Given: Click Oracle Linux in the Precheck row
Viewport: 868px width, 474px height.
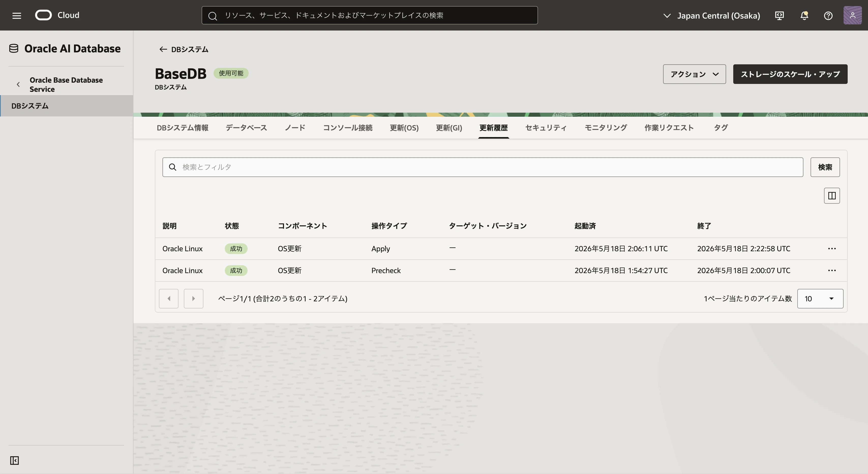Looking at the screenshot, I should click(x=183, y=271).
